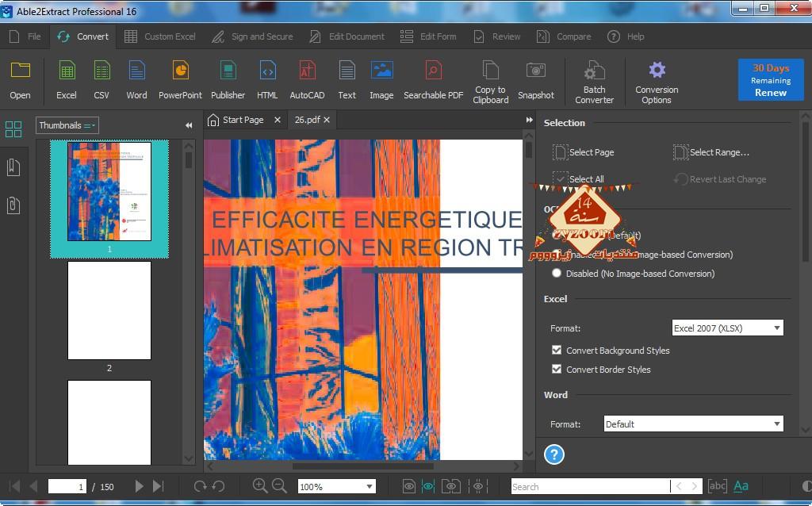
Task: Open the Thumbnails view options dropdown
Action: 67,125
